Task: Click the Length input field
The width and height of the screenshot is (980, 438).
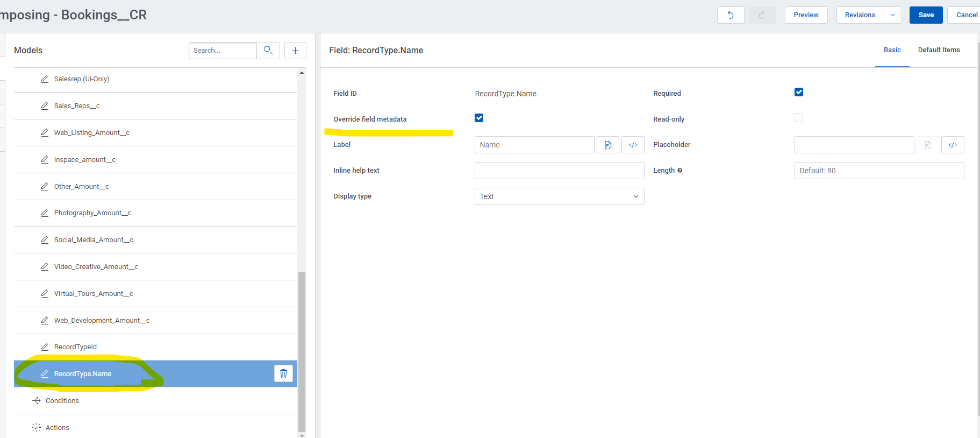Action: [x=879, y=171]
